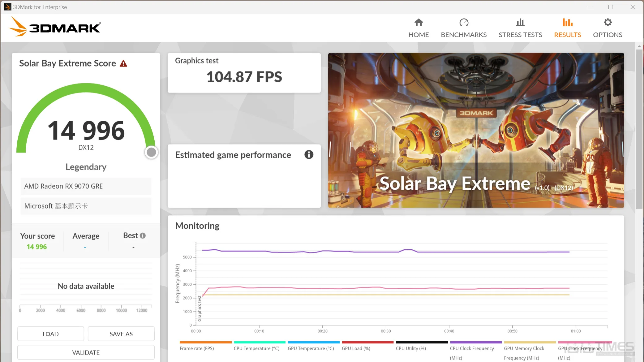
Task: Select the Microsoft 基本顯示卡 entry
Action: tap(86, 206)
